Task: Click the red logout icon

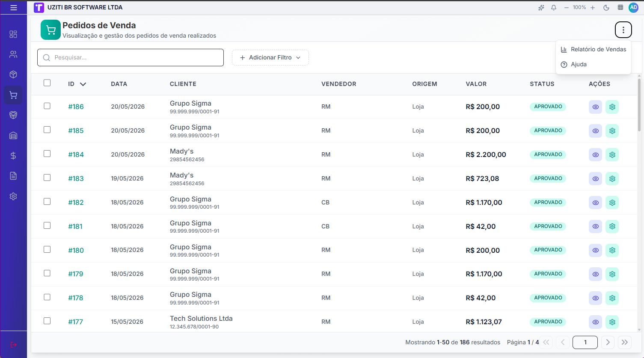Action: [x=13, y=345]
